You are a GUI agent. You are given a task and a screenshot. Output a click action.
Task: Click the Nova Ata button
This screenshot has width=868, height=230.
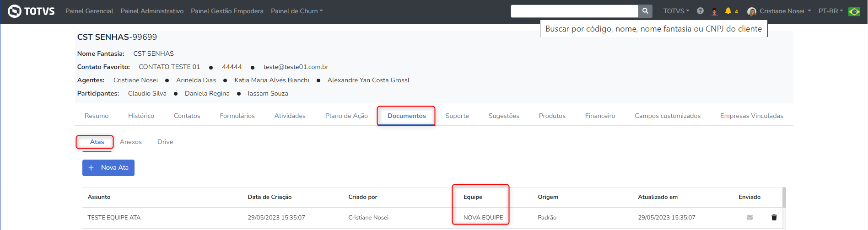(x=108, y=168)
